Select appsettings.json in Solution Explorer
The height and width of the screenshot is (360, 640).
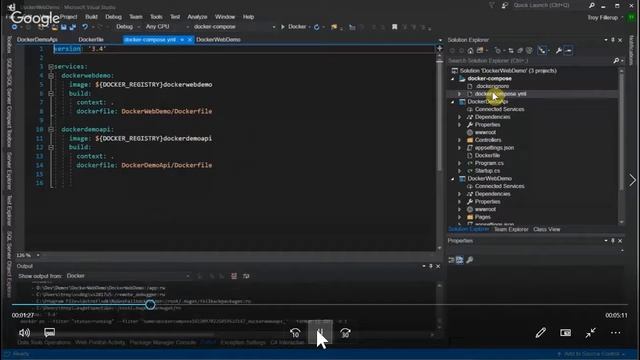494,148
